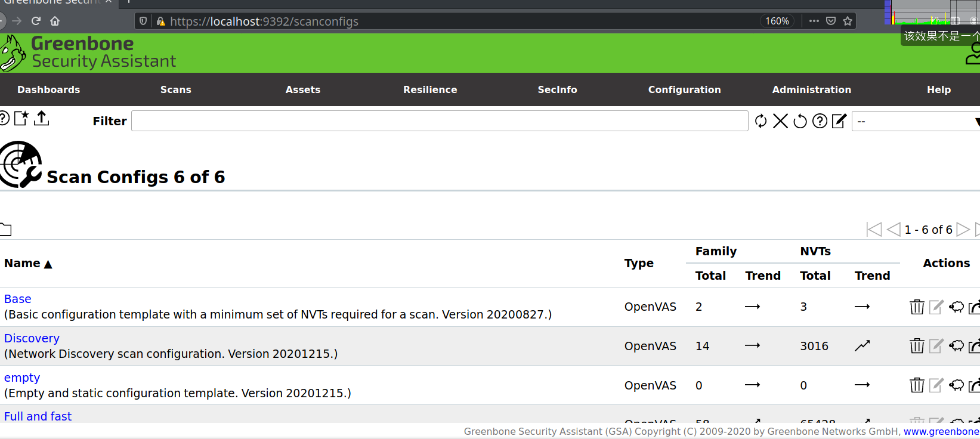Open filter help question mark icon
Viewport: 980px width, 439px height.
pyautogui.click(x=820, y=121)
